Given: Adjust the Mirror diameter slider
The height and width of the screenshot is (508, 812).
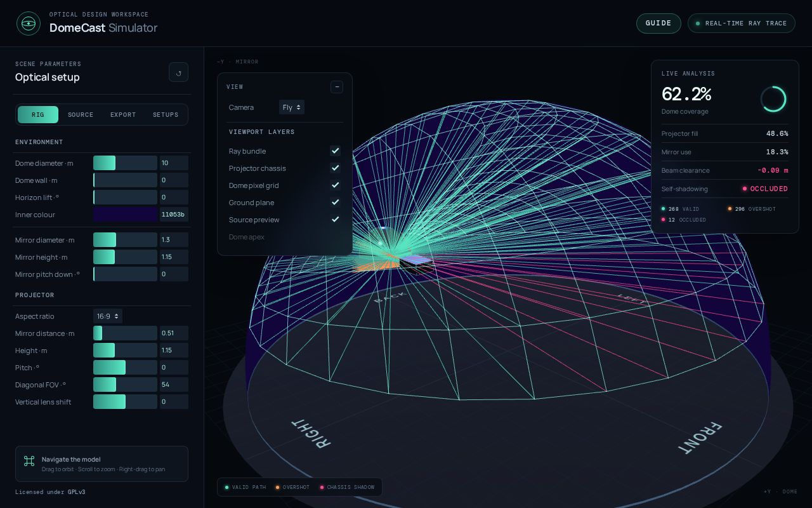Looking at the screenshot, I should point(125,240).
